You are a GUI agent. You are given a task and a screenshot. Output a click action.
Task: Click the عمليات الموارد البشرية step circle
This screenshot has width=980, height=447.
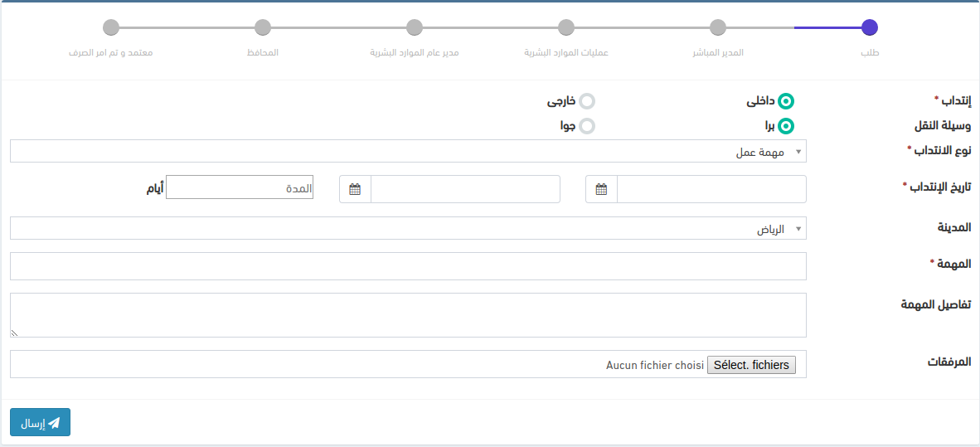tap(566, 27)
